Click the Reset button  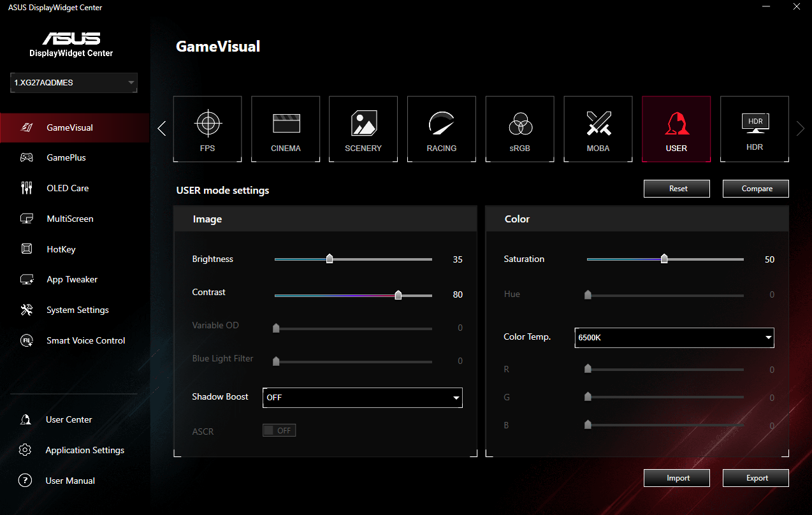(x=678, y=189)
